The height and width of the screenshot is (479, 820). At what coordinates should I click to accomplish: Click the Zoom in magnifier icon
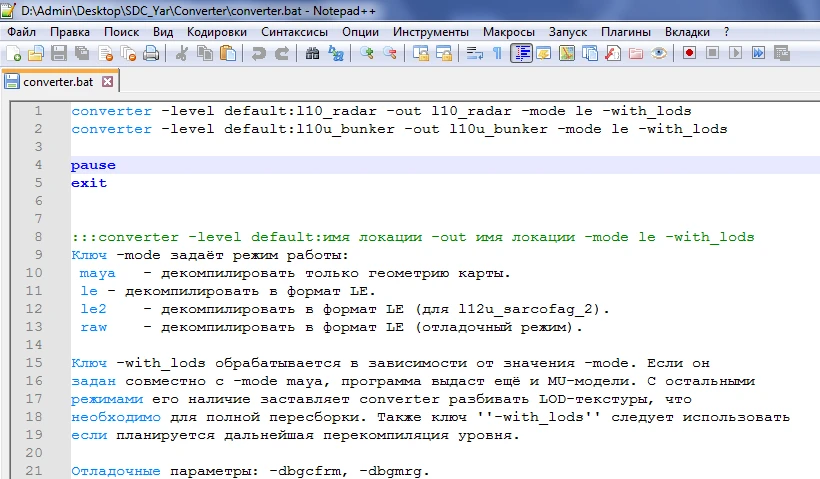[x=368, y=53]
